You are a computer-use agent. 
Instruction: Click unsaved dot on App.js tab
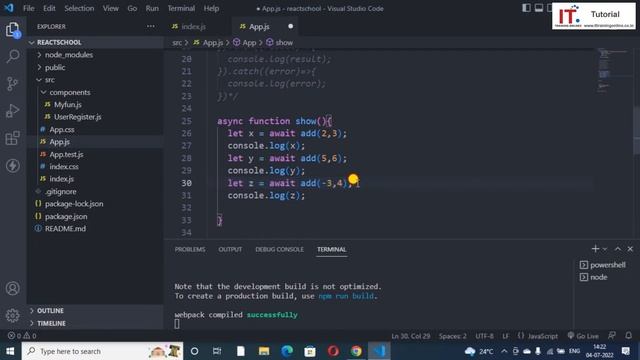pos(290,27)
